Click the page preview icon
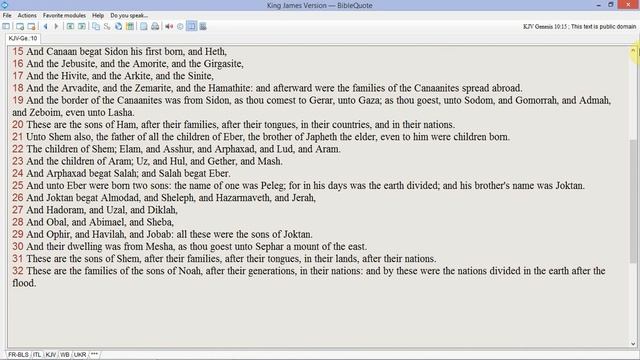640x360 pixels. pos(144,27)
